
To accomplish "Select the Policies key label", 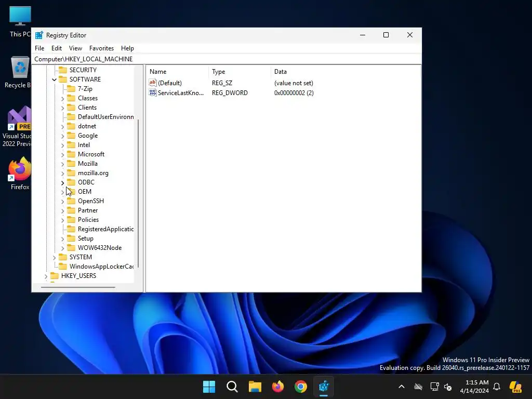I will (x=88, y=220).
